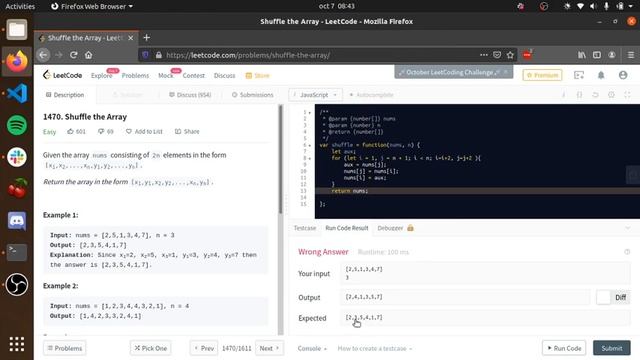Open the Debugger tab

(x=395, y=228)
